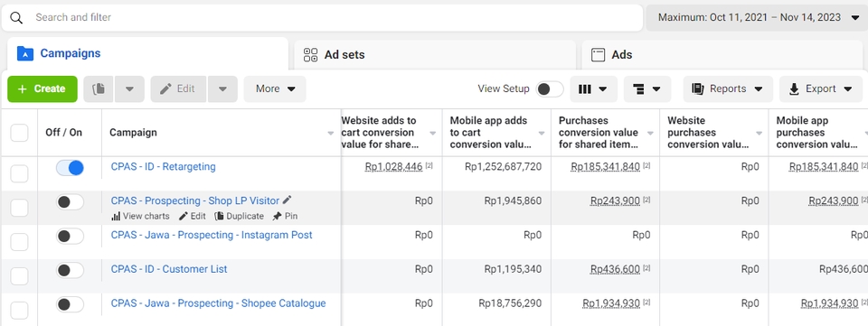Open the breakdown icon button

[647, 89]
